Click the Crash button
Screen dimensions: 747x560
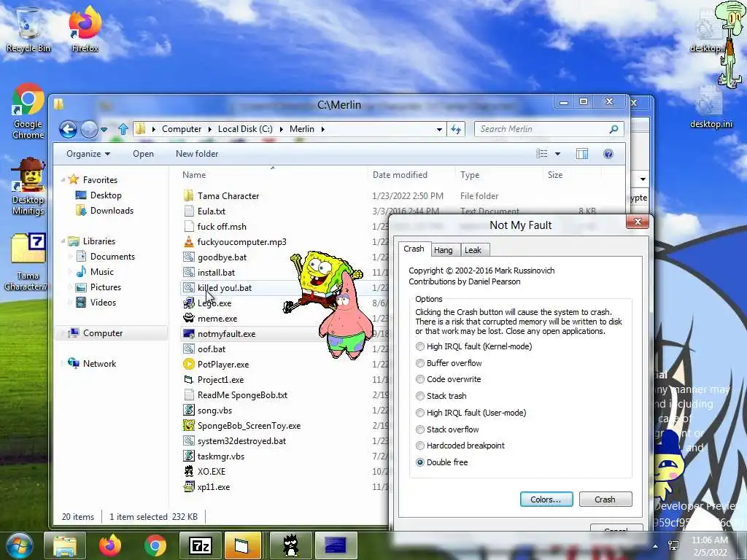pos(605,499)
